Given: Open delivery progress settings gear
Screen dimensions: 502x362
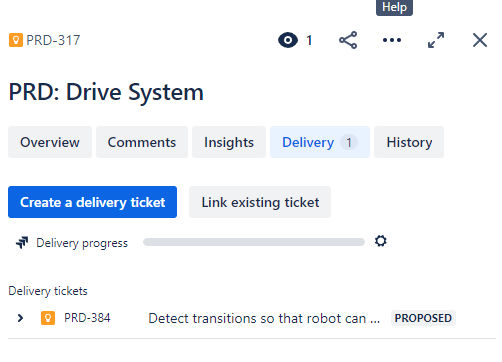Looking at the screenshot, I should coord(381,241).
